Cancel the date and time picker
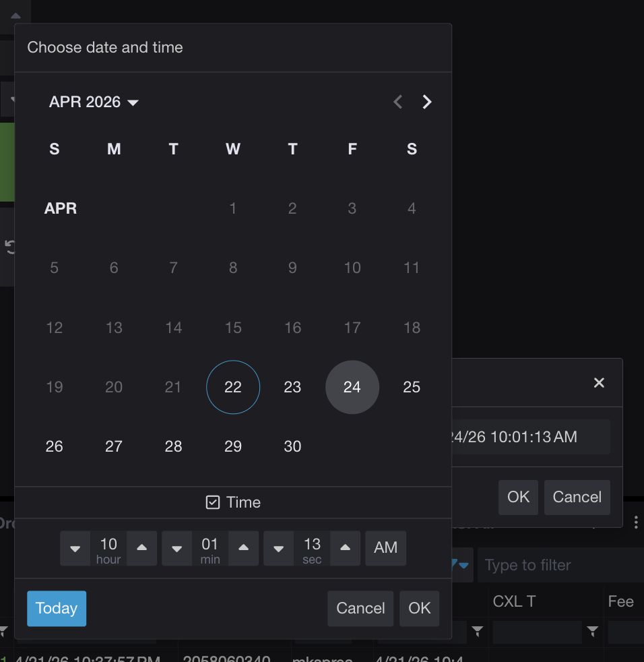Image resolution: width=644 pixels, height=662 pixels. tap(360, 608)
